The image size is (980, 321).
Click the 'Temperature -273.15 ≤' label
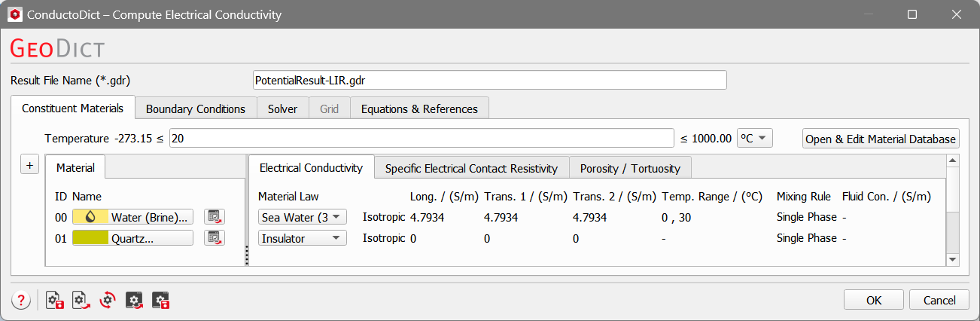tap(104, 139)
